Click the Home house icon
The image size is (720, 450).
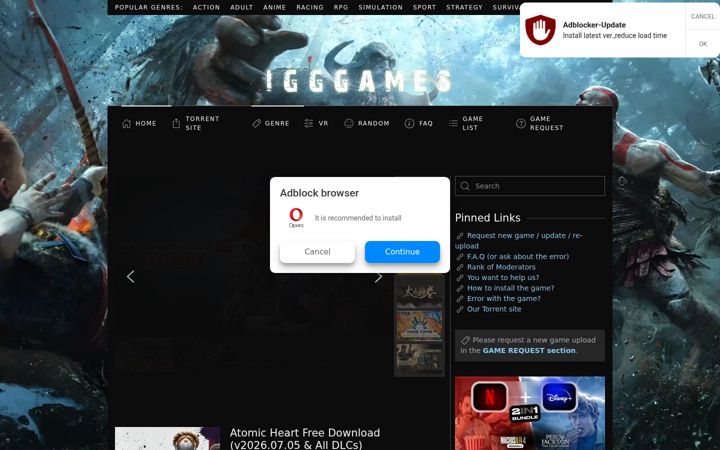(126, 124)
